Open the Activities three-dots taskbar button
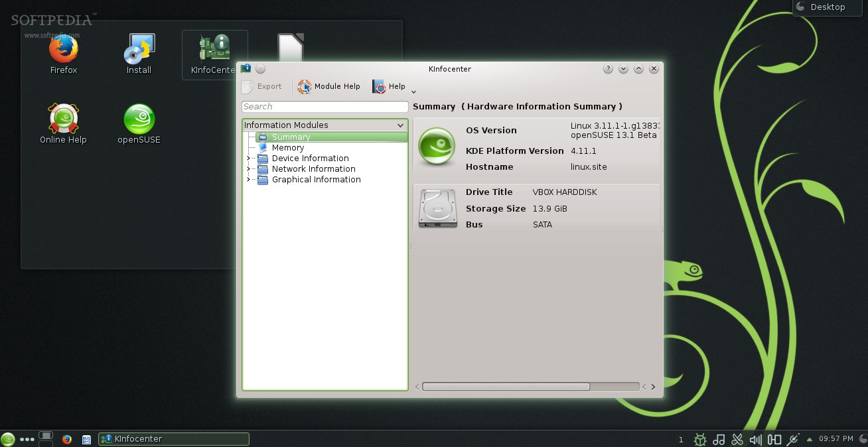868x447 pixels. coord(27,439)
